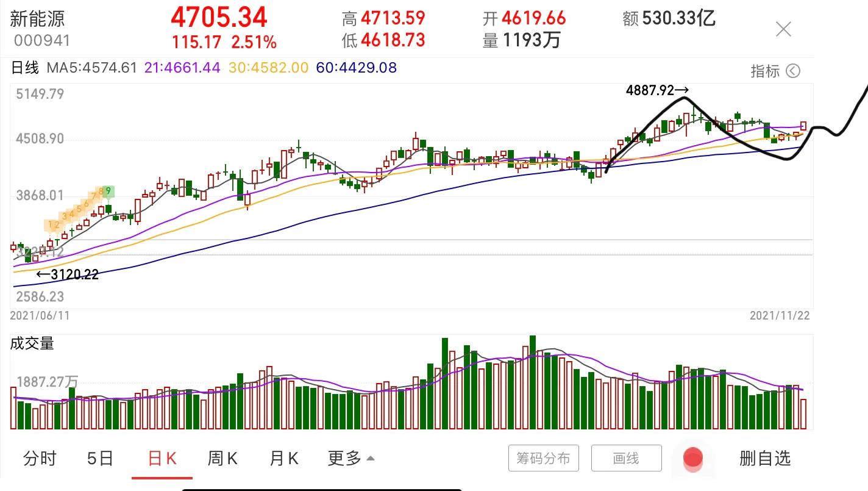868x491 pixels.
Task: Click the 指标 label
Action: click(x=765, y=71)
